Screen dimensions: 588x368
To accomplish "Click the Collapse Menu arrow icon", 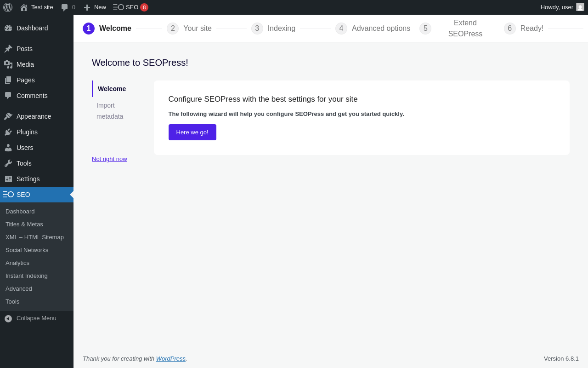I will pos(8,318).
